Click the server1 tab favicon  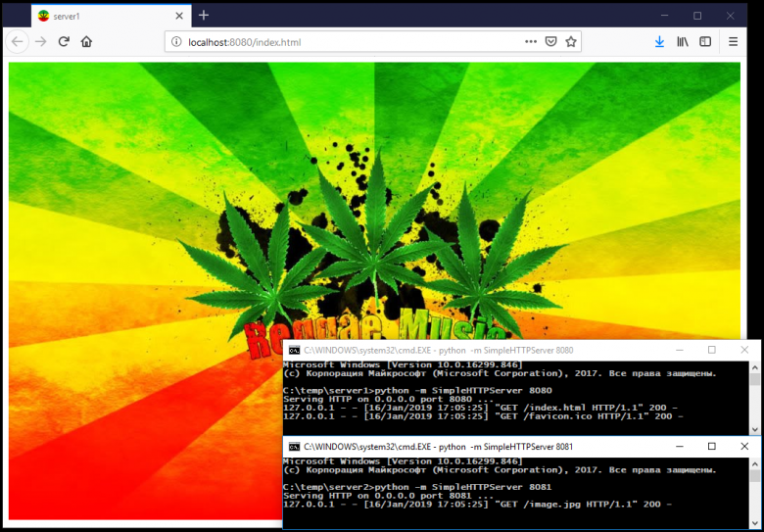click(x=43, y=16)
